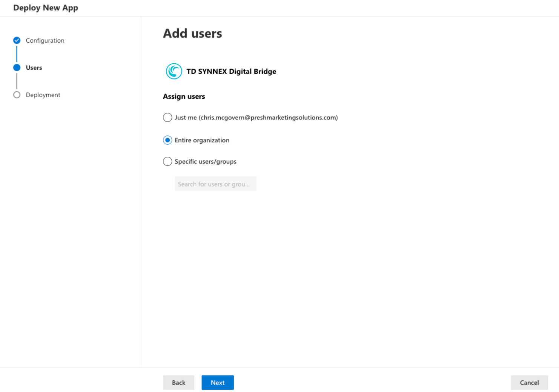Select the 'Entire organization' radio button
The image size is (559, 392).
tap(167, 140)
